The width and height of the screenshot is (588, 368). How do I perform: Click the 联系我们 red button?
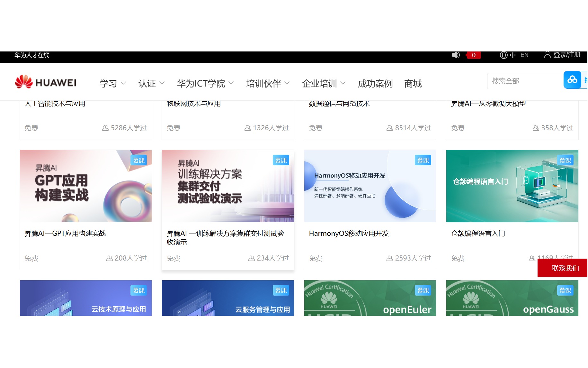563,268
